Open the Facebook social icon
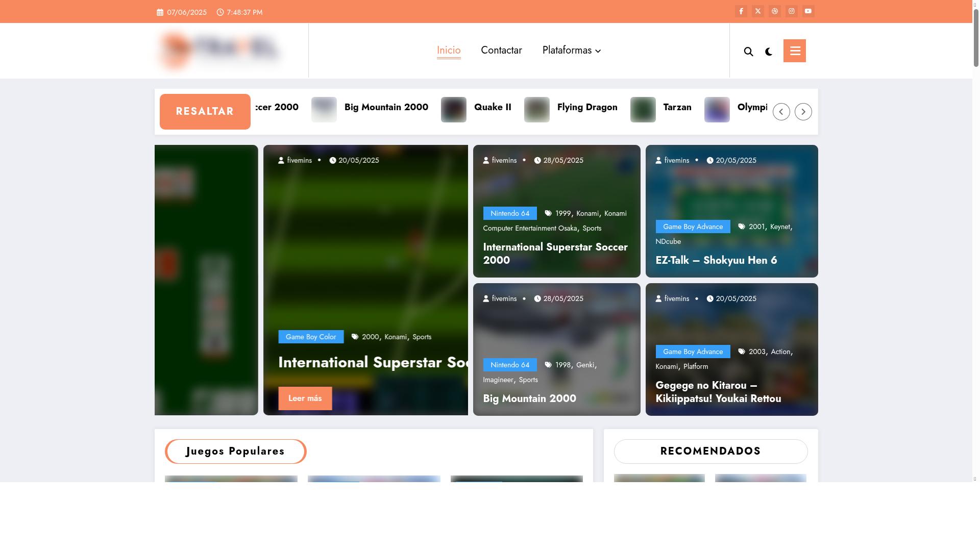980x551 pixels. pos(741,11)
